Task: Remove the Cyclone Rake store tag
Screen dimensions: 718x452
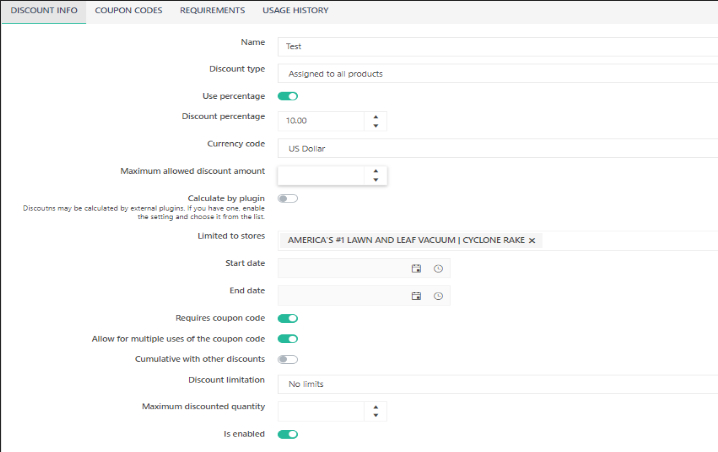Action: click(532, 241)
